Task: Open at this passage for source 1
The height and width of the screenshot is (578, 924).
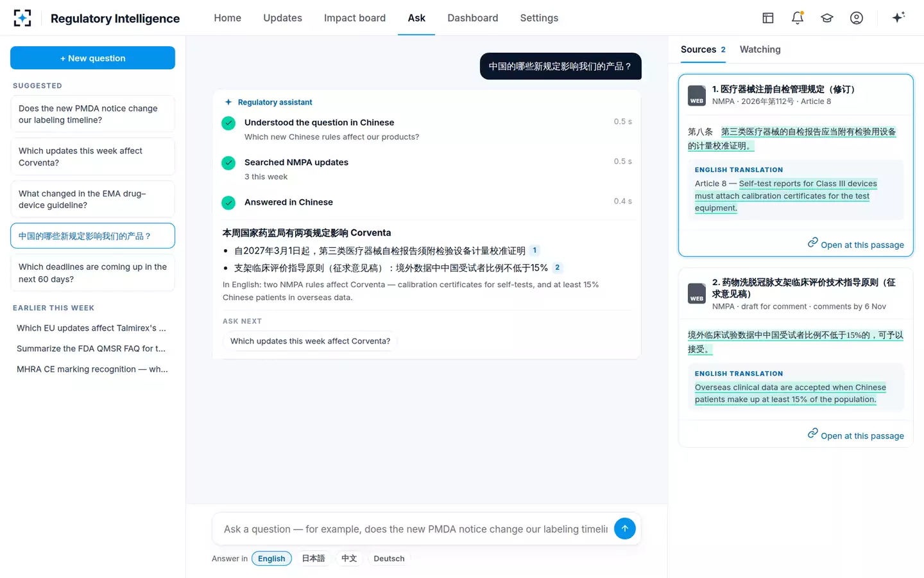Action: point(855,244)
